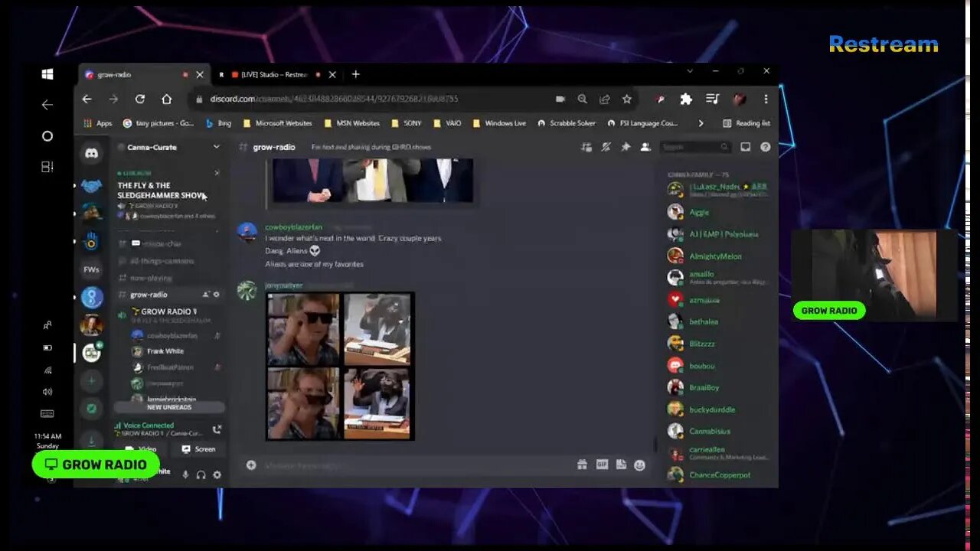Create invite for grow-radio channel
This screenshot has width=980, height=551.
[205, 295]
